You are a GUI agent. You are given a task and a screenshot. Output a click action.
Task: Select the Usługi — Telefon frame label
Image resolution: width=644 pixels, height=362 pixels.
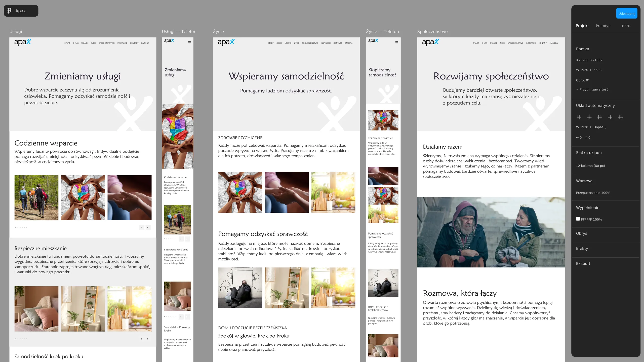[x=179, y=32]
